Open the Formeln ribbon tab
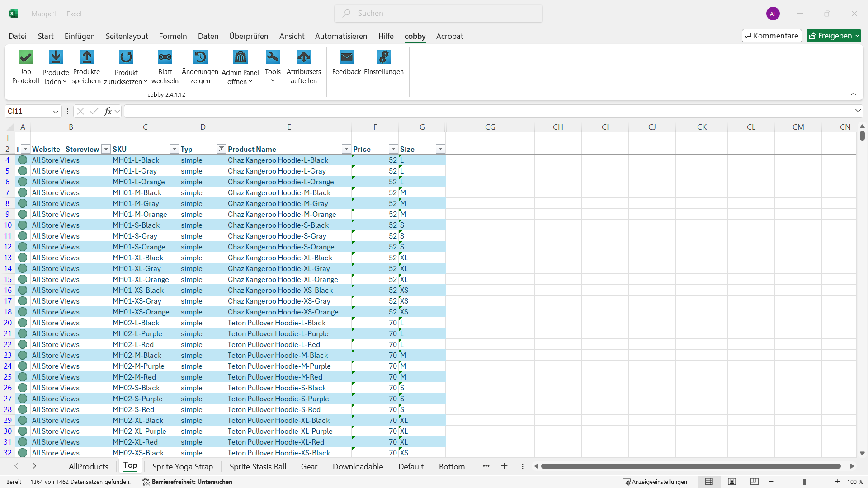The height and width of the screenshot is (488, 868). coord(173,36)
